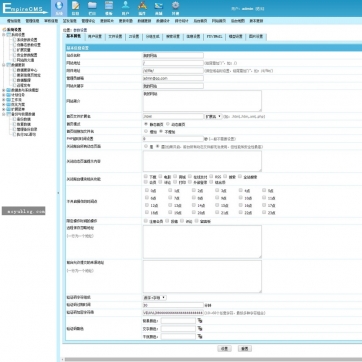Viewport: 362px width, 362px height.
Task: Switch to the 用户设置 tab
Action: point(94,37)
